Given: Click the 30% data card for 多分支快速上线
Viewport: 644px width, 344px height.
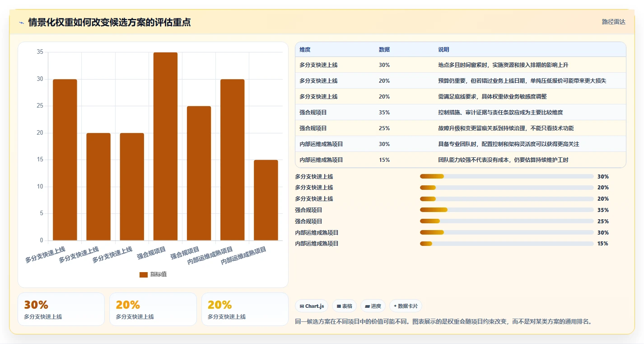Looking at the screenshot, I should [x=61, y=309].
